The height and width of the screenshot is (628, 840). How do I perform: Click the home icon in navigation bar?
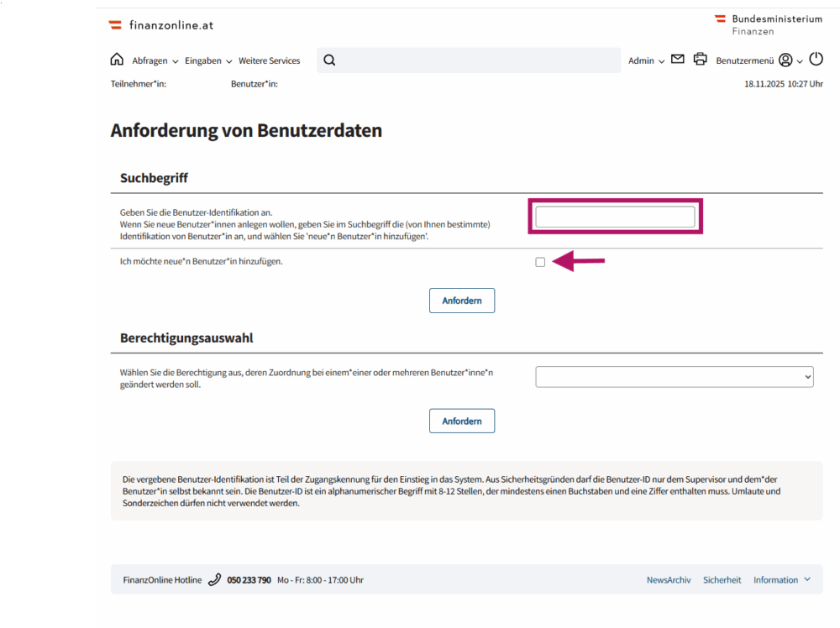tap(117, 60)
